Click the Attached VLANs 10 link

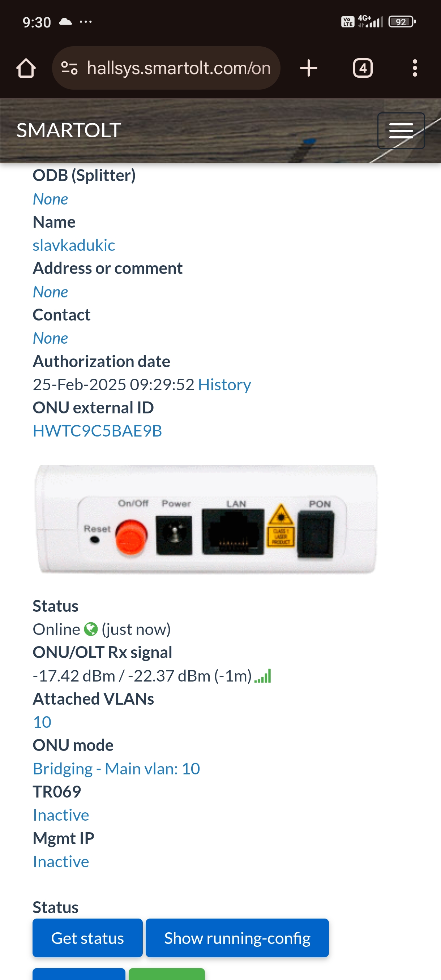coord(42,722)
